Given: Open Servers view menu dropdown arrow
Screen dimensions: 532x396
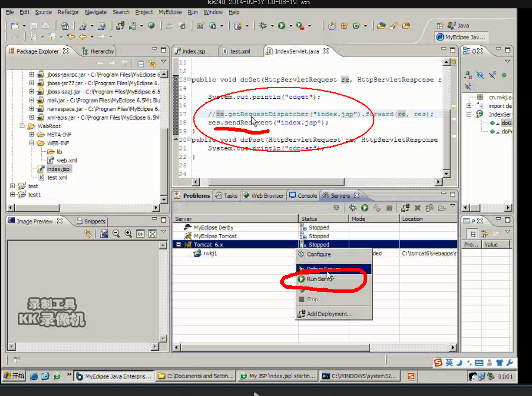Looking at the screenshot, I should 452,206.
